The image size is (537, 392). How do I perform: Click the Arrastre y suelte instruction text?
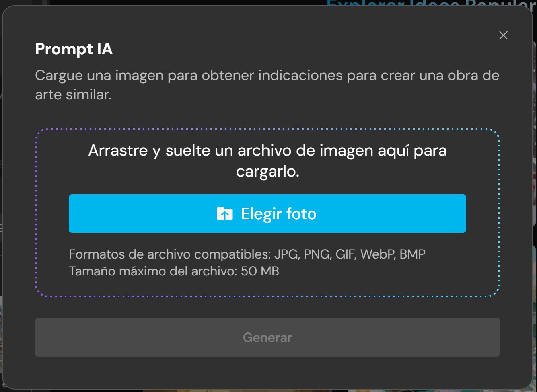[267, 160]
